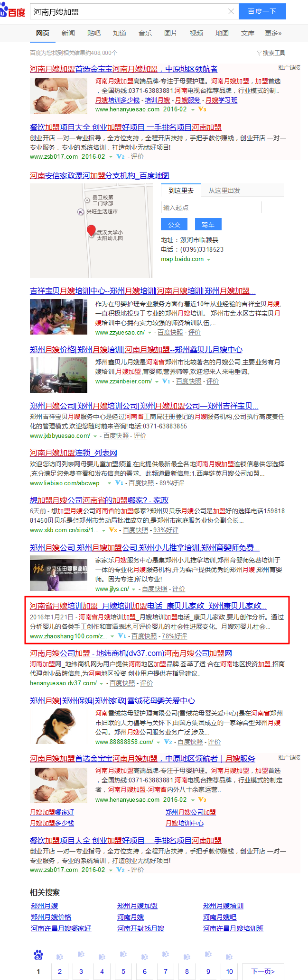Open the 更多» menu
308x980 pixels.
pyautogui.click(x=273, y=33)
